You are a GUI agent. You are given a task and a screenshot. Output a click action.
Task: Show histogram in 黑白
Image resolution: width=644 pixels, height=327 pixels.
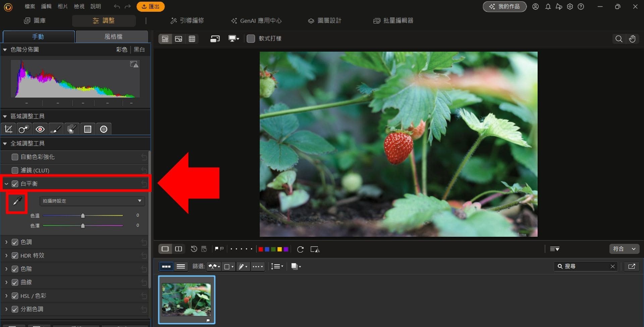(139, 50)
